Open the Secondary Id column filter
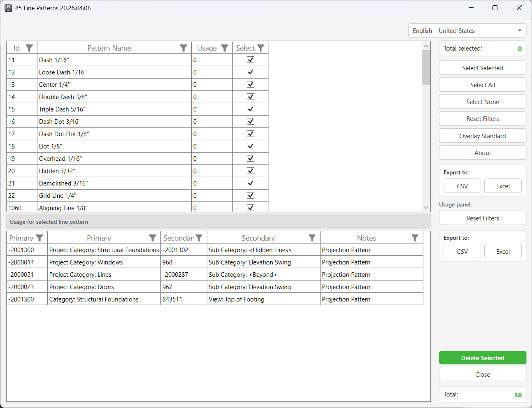 pos(199,238)
